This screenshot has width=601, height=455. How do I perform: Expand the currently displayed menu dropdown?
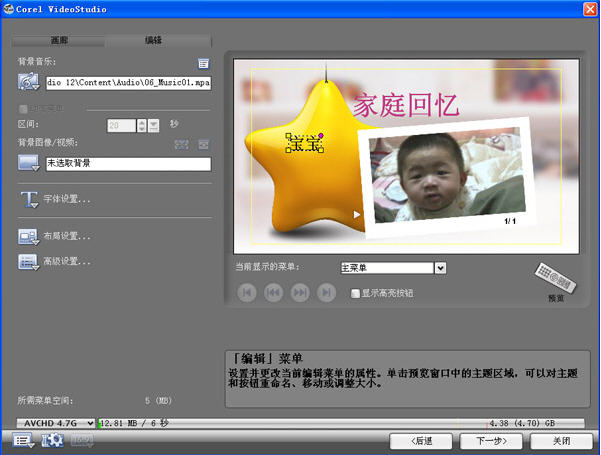click(x=440, y=268)
